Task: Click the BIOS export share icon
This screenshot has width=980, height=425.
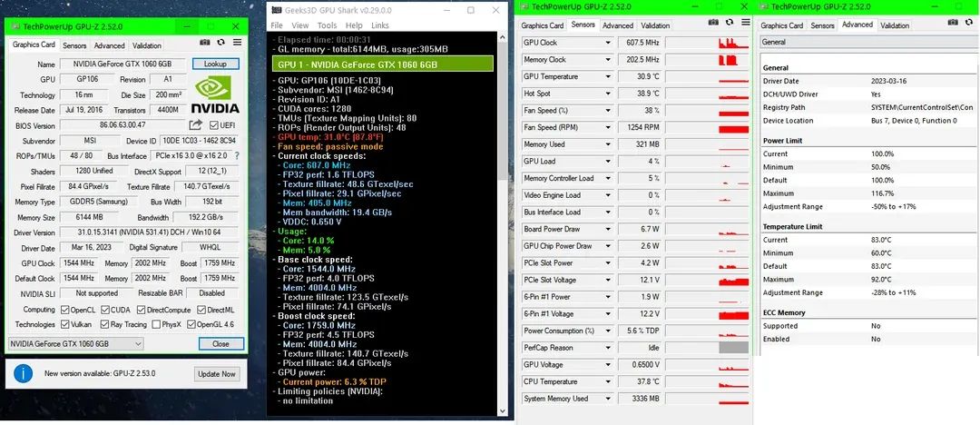Action: pos(196,125)
